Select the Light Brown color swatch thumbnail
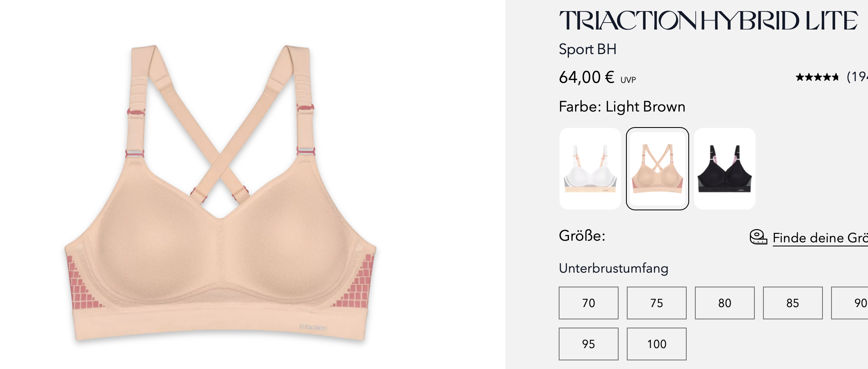 658,169
